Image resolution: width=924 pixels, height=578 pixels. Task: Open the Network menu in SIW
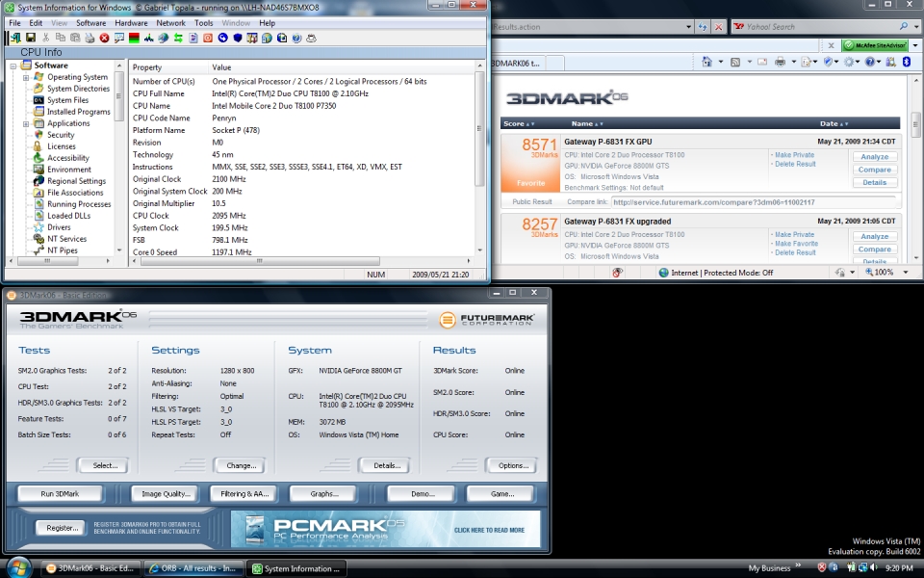point(171,23)
